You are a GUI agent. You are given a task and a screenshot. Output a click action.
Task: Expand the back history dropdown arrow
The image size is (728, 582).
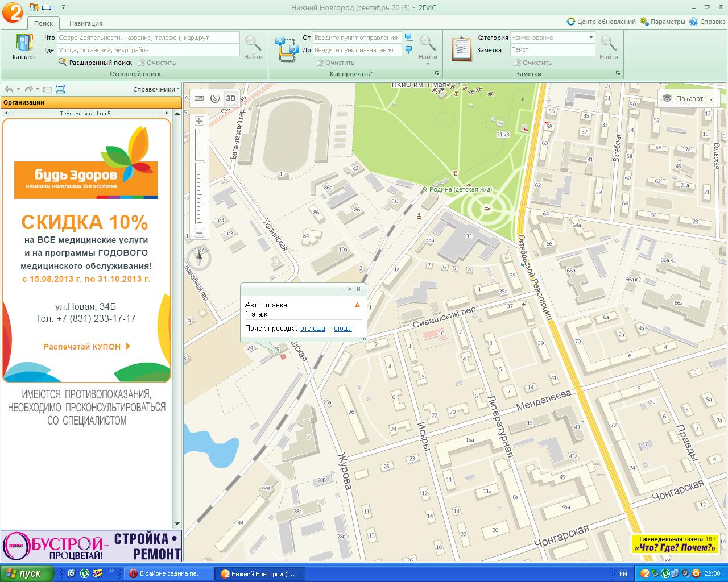(18, 89)
